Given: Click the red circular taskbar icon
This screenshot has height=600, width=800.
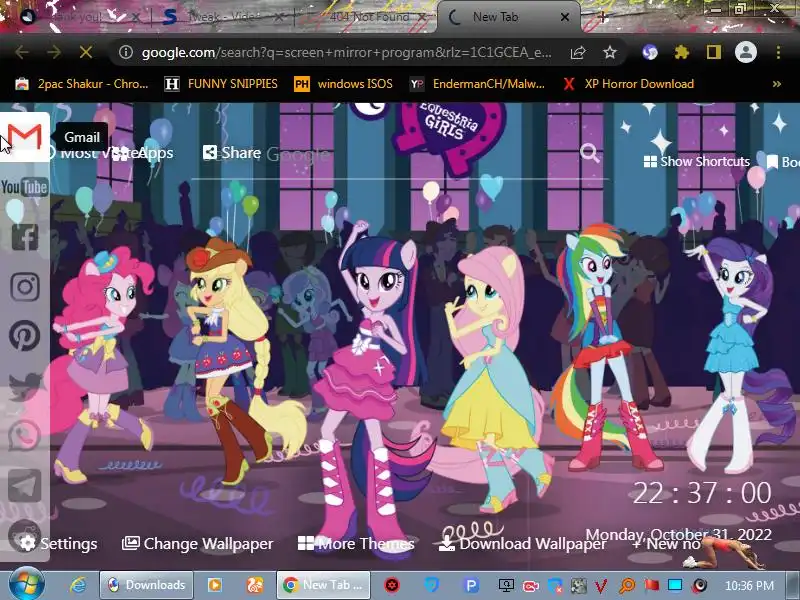Looking at the screenshot, I should tap(392, 585).
